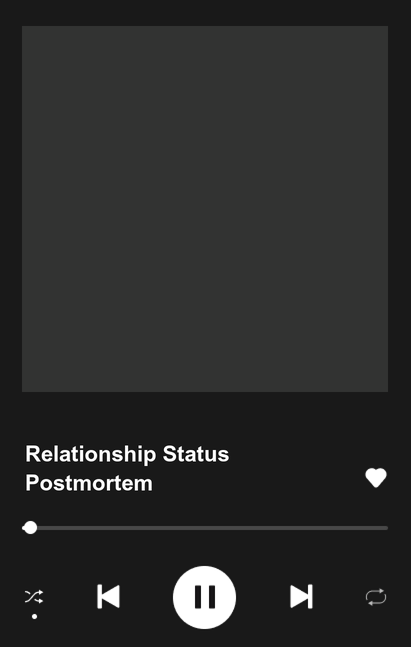Click the skip-forward icon
The height and width of the screenshot is (647, 411).
click(x=301, y=597)
